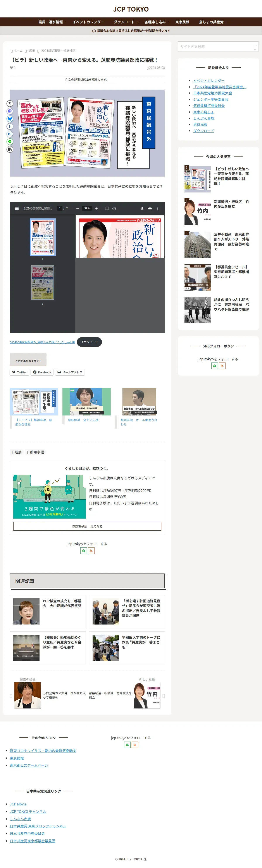Open sidebar link 気候危機打開委員会
Image resolution: width=262 pixels, height=868 pixels.
(x=209, y=106)
